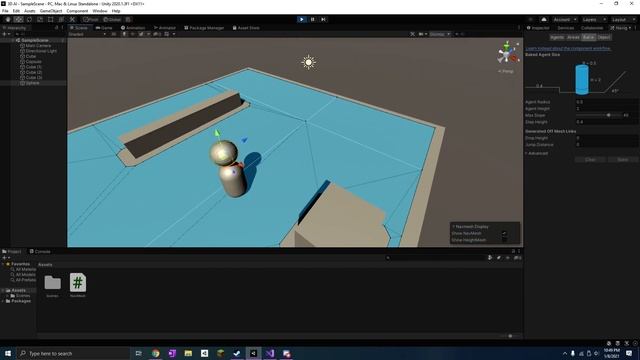Image resolution: width=640 pixels, height=360 pixels.
Task: Toggle Global/Local handle rotation
Action: pyautogui.click(x=112, y=19)
